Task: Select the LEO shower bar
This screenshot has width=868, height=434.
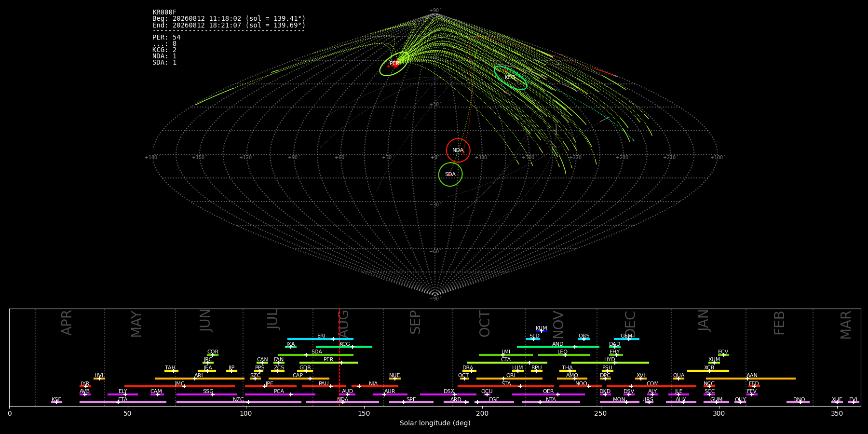Action: pyautogui.click(x=564, y=355)
